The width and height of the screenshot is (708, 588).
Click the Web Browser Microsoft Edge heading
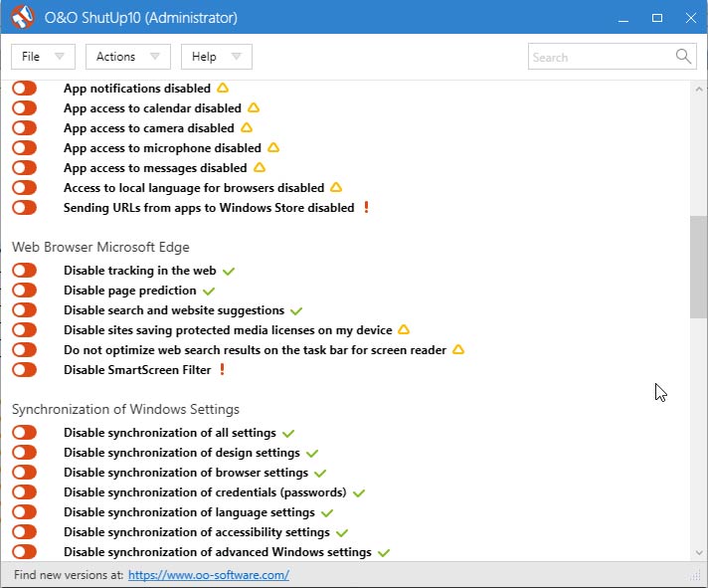coord(100,247)
